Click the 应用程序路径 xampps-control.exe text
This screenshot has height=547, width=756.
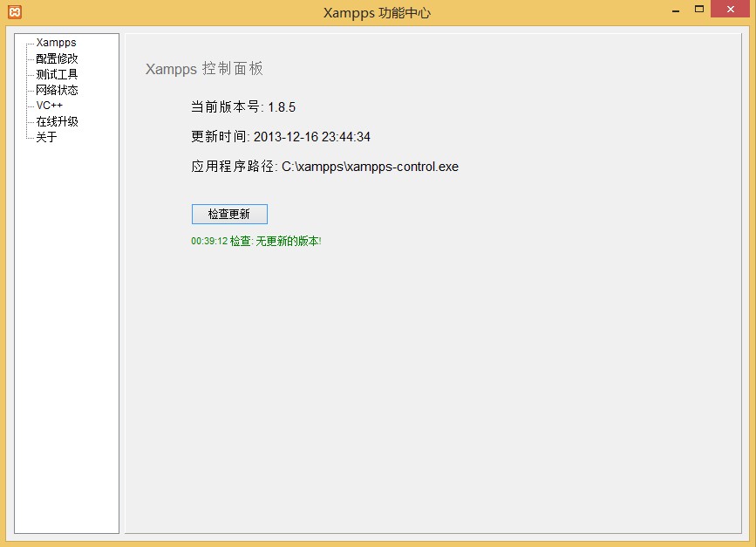pyautogui.click(x=324, y=167)
